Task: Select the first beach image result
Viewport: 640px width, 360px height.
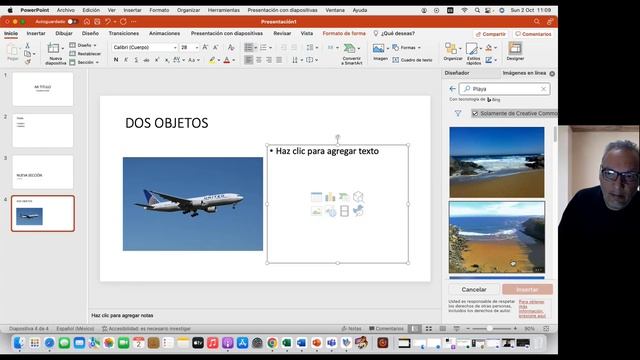Action: tap(497, 162)
